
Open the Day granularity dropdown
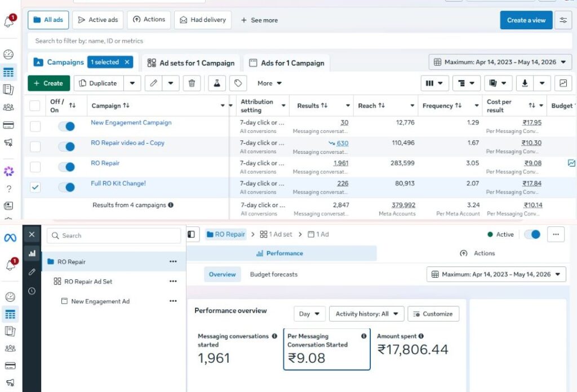pos(309,314)
